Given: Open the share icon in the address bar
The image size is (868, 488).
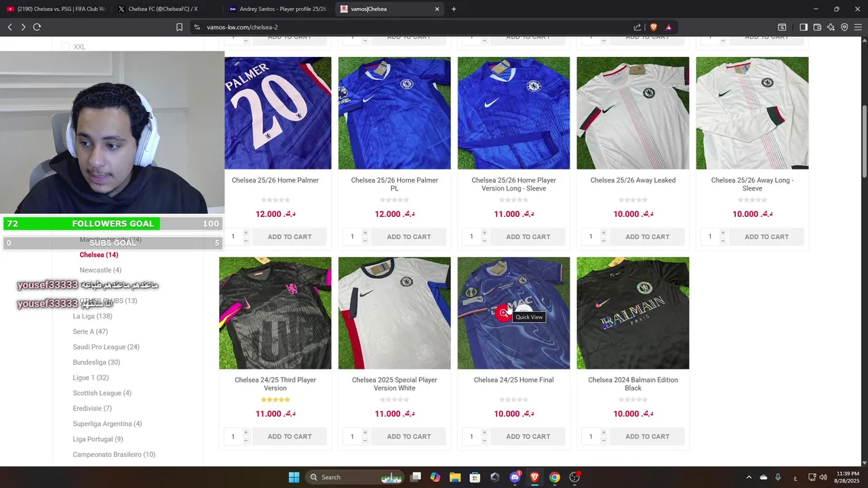Looking at the screenshot, I should click(x=637, y=27).
